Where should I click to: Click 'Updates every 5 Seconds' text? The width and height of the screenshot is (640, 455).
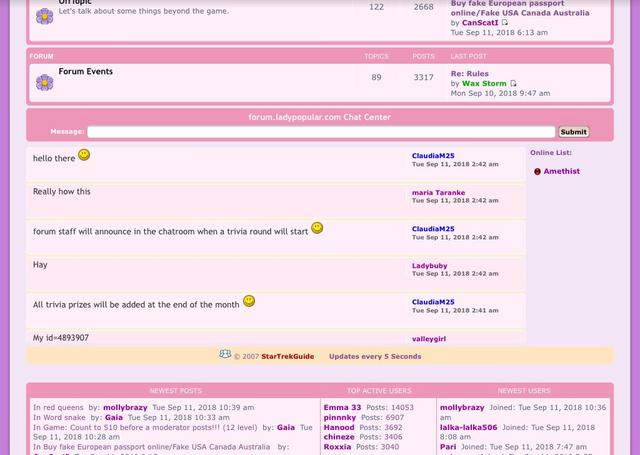(375, 356)
